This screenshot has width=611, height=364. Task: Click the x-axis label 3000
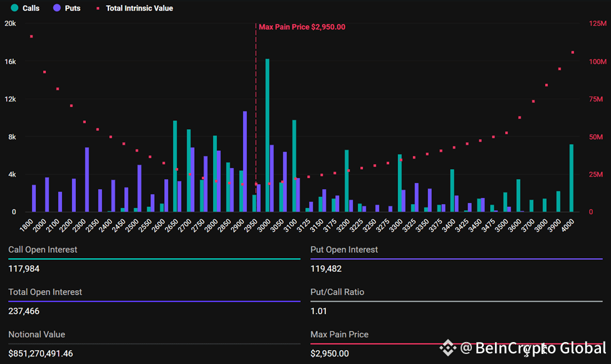click(x=264, y=226)
